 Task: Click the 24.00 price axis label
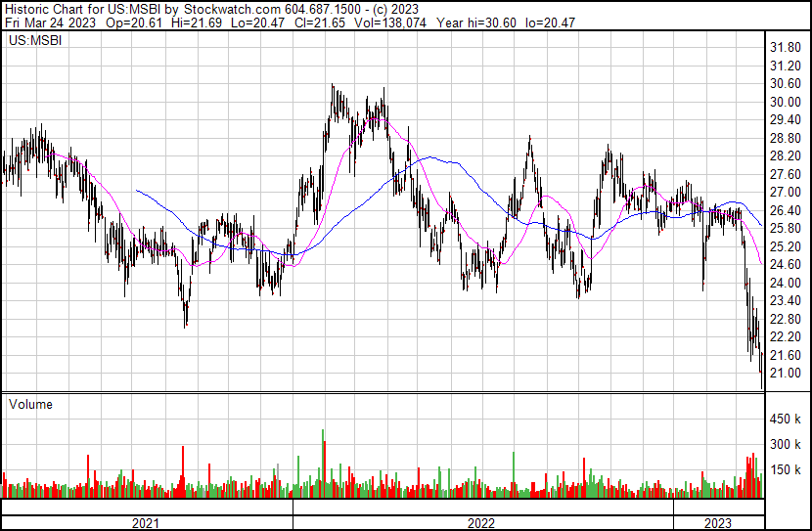pyautogui.click(x=786, y=283)
